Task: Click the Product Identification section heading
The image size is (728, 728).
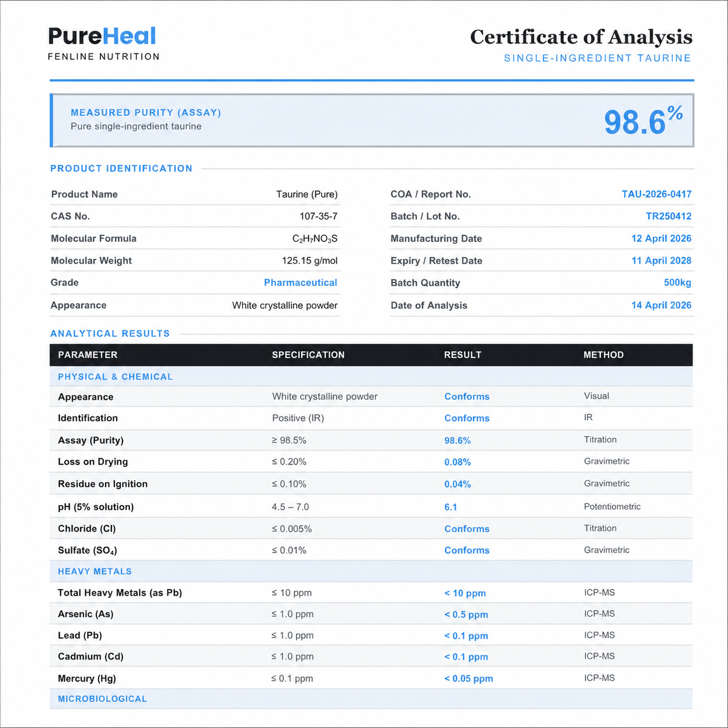Action: pyautogui.click(x=121, y=168)
